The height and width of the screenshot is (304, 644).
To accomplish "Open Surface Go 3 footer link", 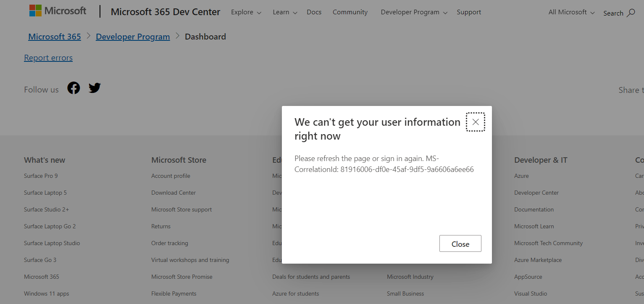I will (40, 260).
